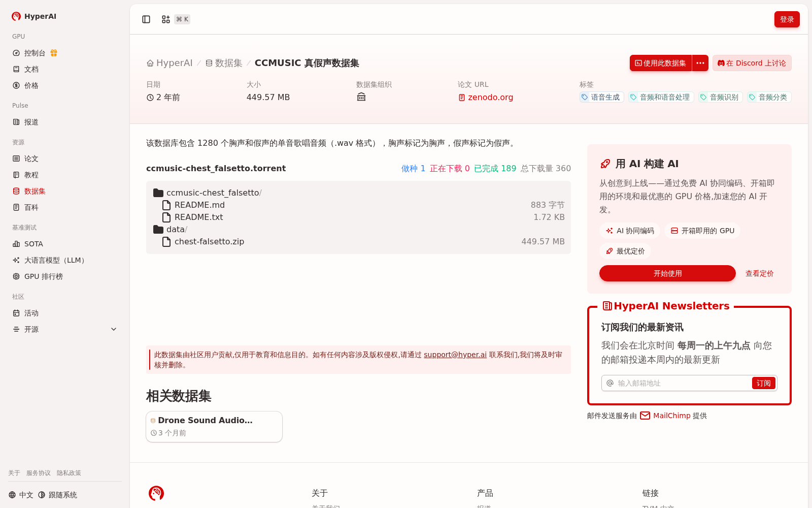Go to 数据集 breadcrumb link
The image size is (812, 508).
coord(224,63)
